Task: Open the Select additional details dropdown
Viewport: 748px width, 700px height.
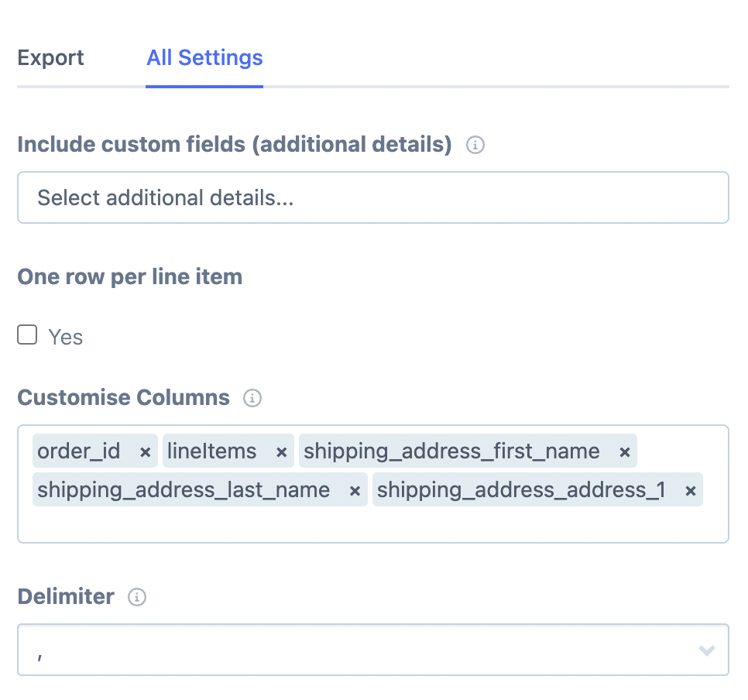Action: pos(372,198)
